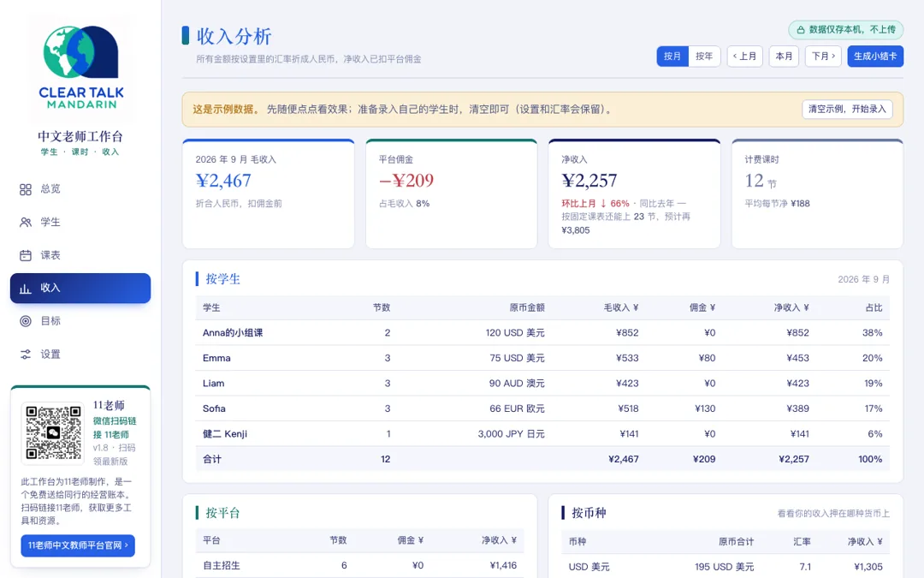Click 平均每节净 ¥188 text
This screenshot has height=578, width=924.
[x=777, y=204]
